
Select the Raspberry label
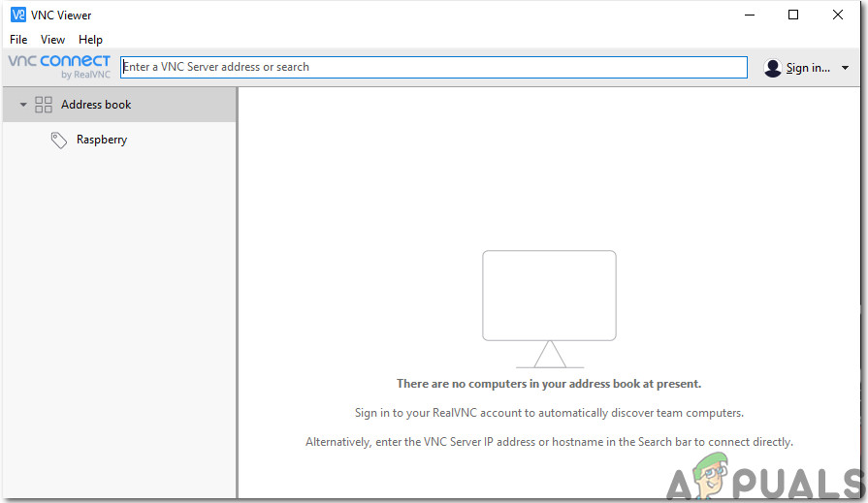(x=102, y=140)
